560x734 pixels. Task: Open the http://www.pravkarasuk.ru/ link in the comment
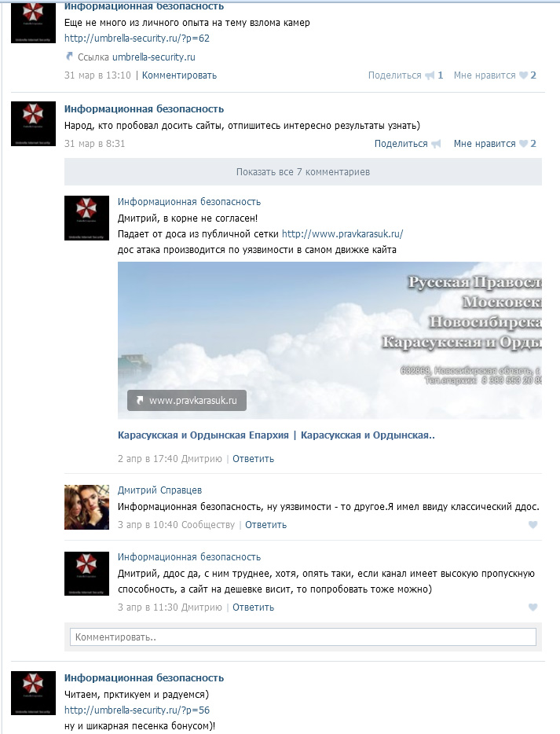pos(342,233)
